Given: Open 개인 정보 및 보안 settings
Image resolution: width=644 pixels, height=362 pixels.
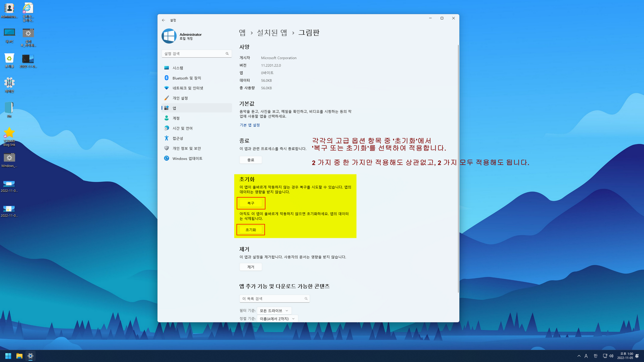Looking at the screenshot, I should pyautogui.click(x=197, y=149).
